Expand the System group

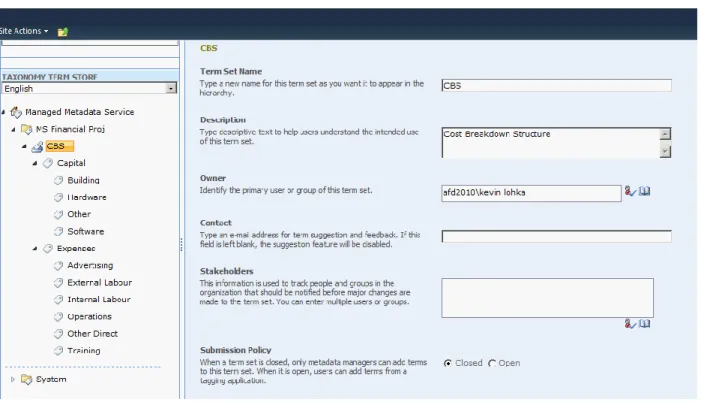click(x=13, y=379)
